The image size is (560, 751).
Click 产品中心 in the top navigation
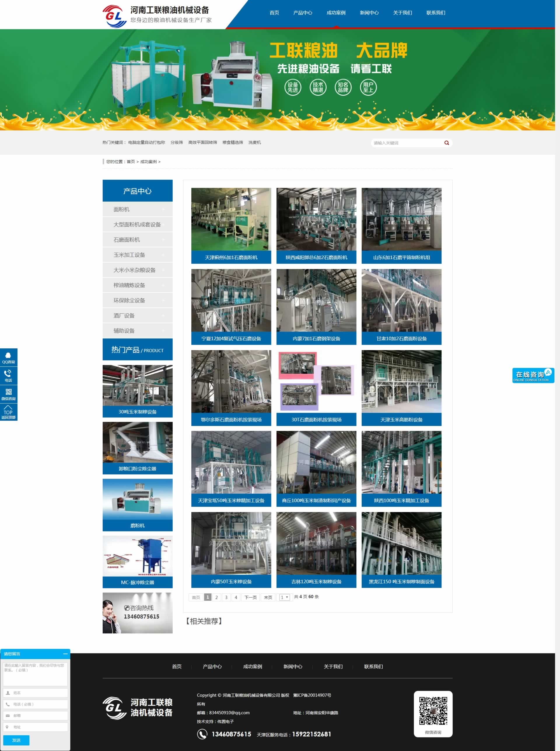(303, 13)
